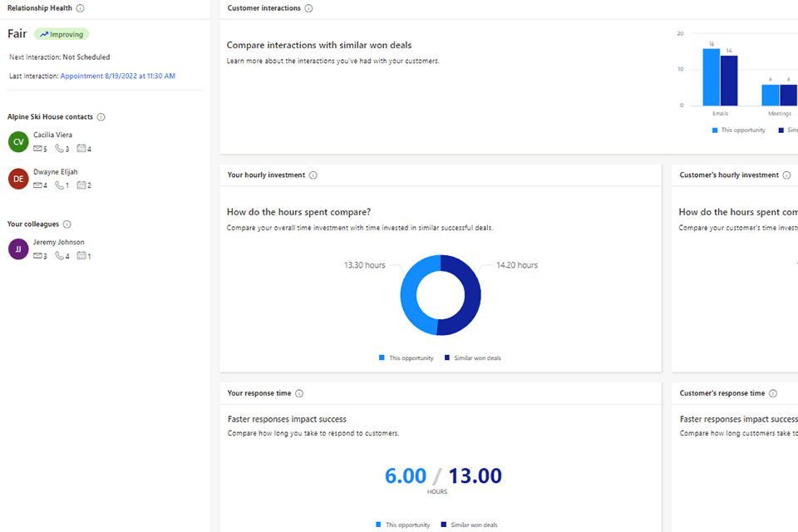The height and width of the screenshot is (532, 798).
Task: Click This opportunity legend swatch in hourly investment
Action: coord(382,357)
